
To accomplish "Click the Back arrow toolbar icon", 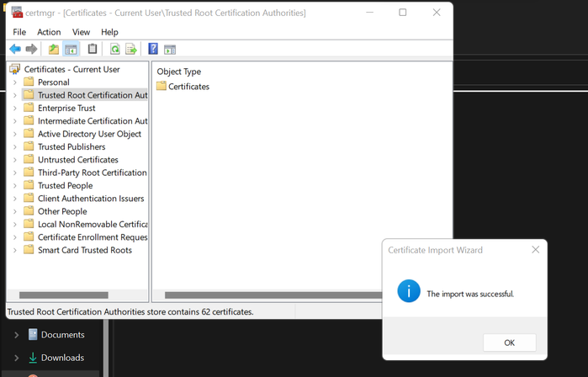I will (x=15, y=49).
